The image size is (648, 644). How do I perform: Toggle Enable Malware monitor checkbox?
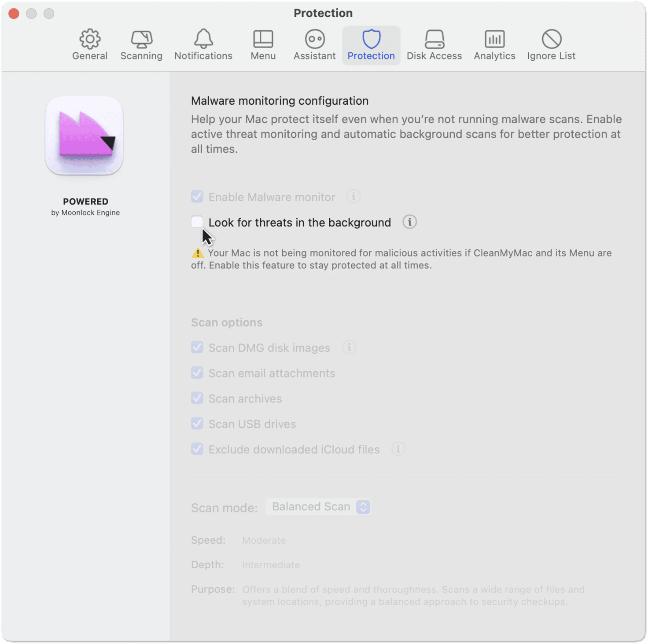click(197, 197)
